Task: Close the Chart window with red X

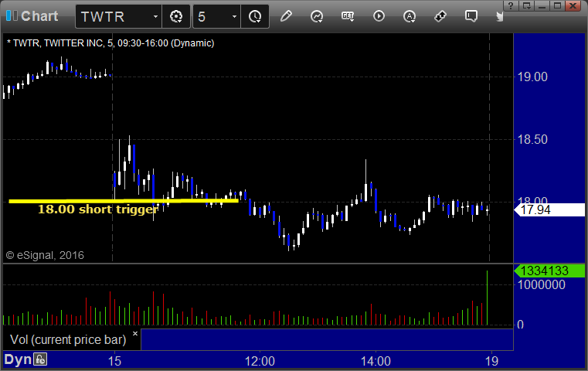Action: tap(573, 5)
